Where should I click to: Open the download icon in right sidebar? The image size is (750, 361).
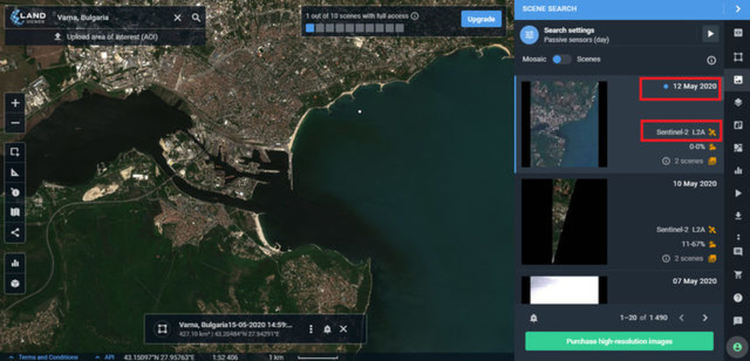tap(738, 216)
